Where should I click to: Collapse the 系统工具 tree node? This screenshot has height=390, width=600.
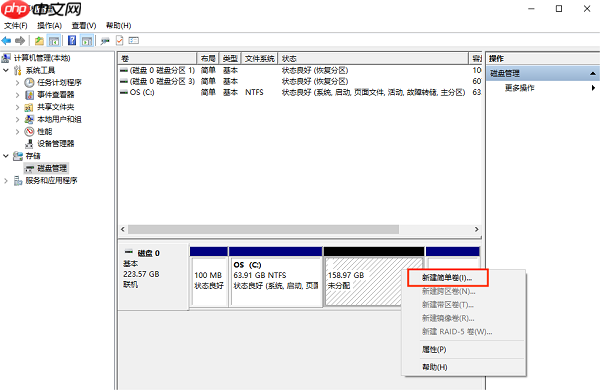tap(6, 70)
